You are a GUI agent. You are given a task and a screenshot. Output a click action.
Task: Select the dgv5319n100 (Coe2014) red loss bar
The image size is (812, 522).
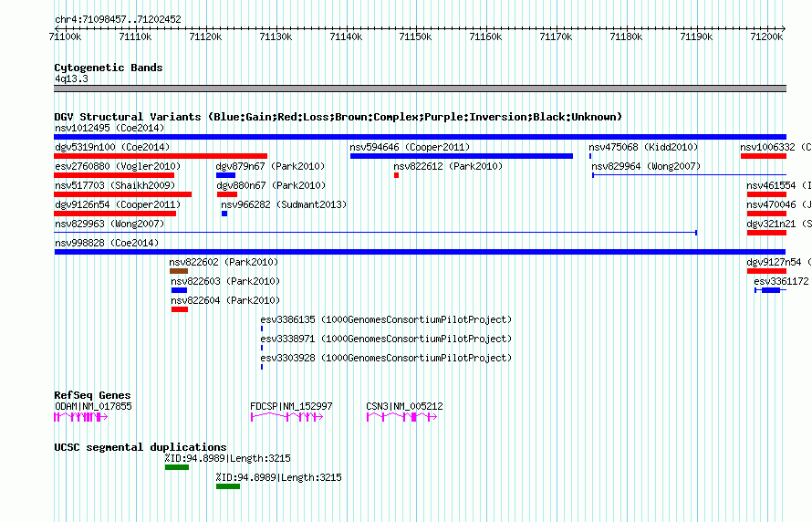[x=161, y=156]
